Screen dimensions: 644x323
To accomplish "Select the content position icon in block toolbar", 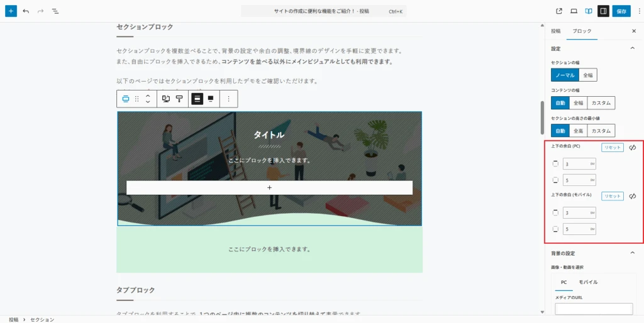I will (x=211, y=99).
